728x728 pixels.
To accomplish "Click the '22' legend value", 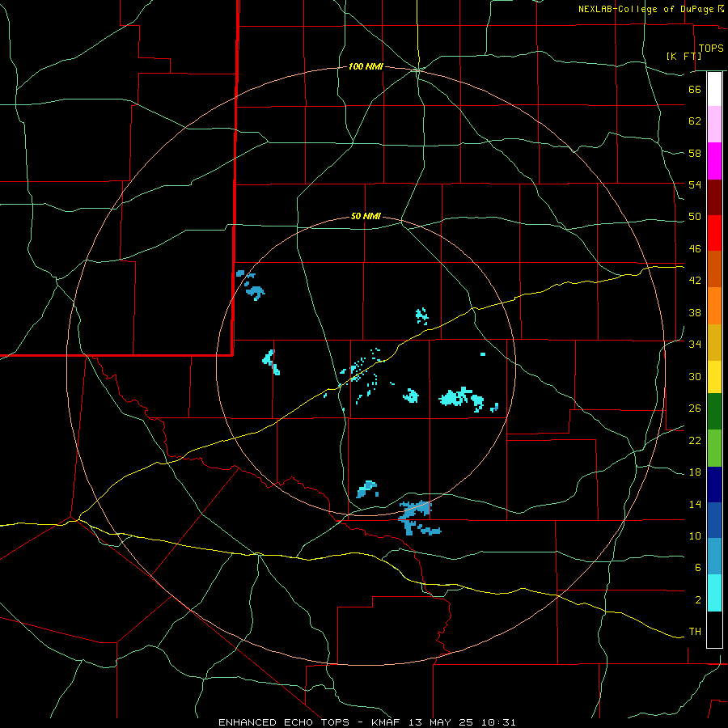I will [x=695, y=440].
